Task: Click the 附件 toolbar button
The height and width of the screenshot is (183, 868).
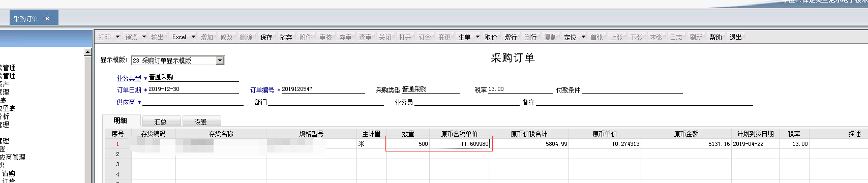Action: coord(306,37)
